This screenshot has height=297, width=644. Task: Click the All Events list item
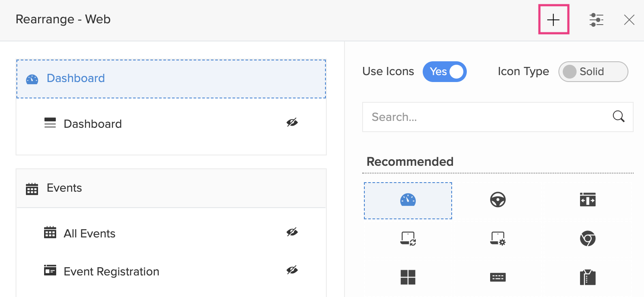(89, 234)
